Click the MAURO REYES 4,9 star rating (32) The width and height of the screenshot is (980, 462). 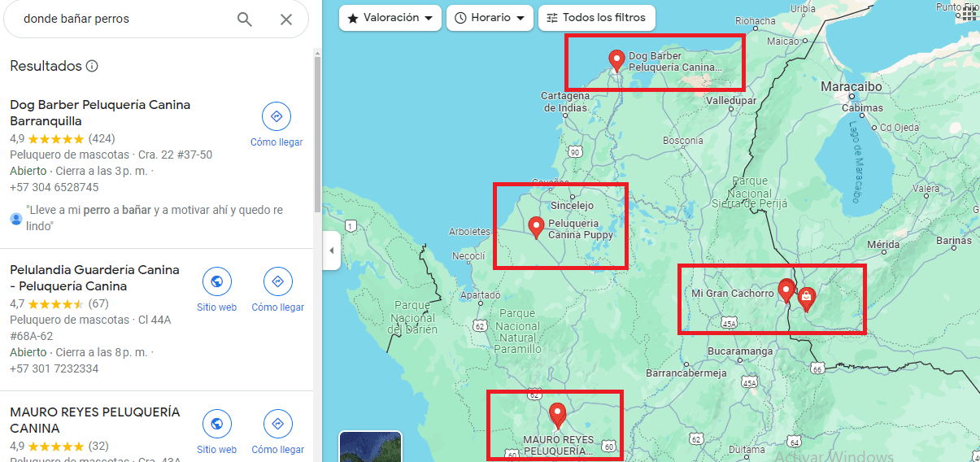(x=59, y=446)
